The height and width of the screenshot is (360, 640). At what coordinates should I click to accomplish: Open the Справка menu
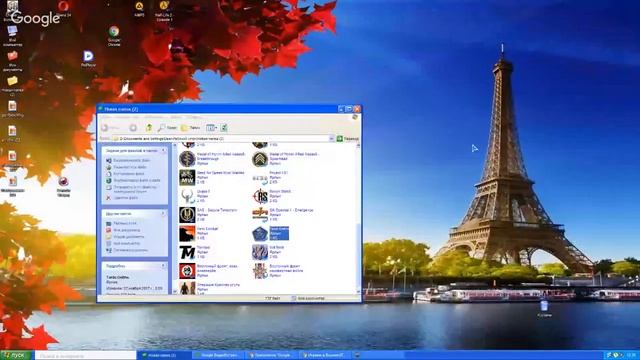(194, 117)
